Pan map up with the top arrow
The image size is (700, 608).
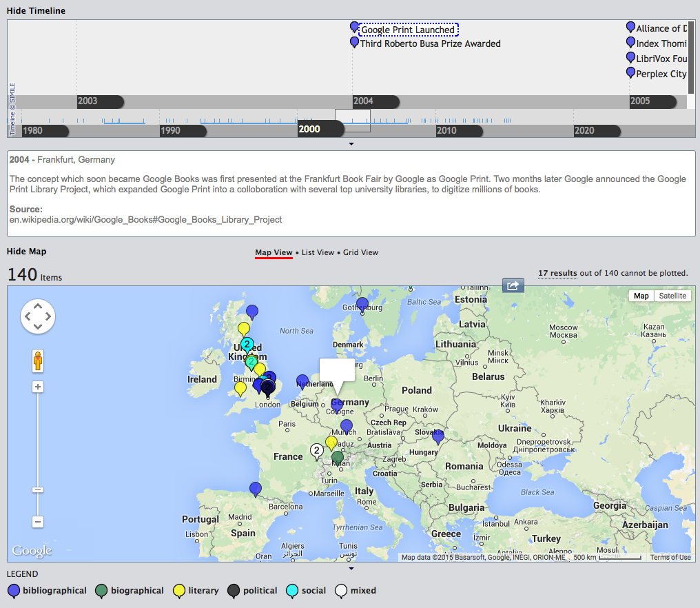point(38,307)
